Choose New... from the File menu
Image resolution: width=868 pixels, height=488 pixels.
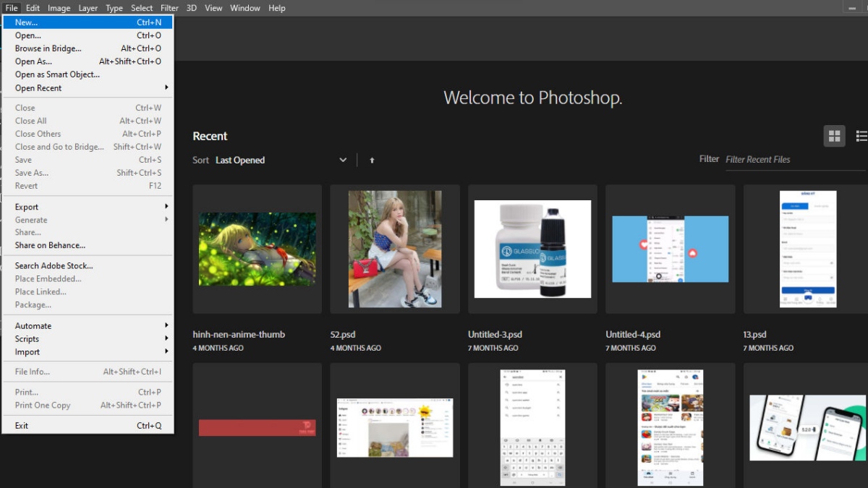tap(87, 22)
